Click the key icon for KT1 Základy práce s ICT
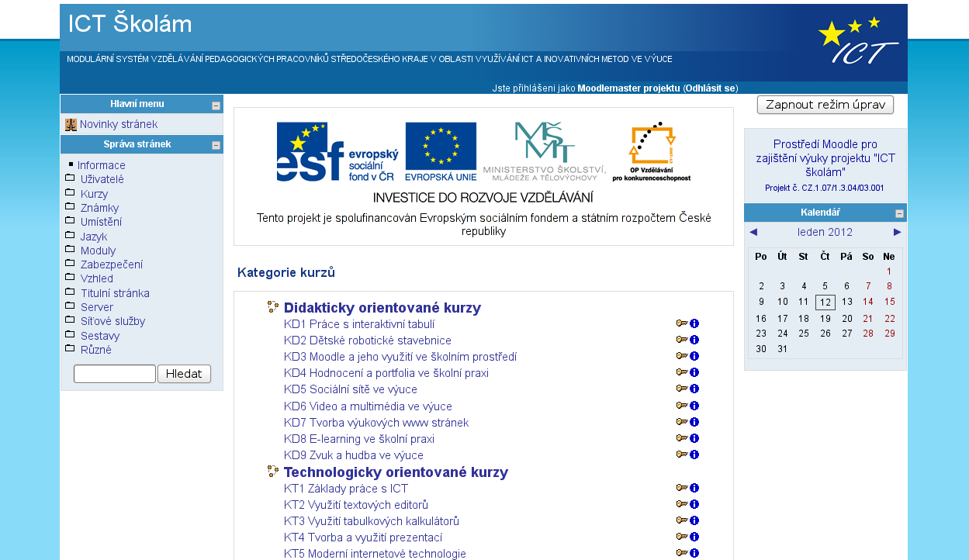This screenshot has height=560, width=969. pos(682,488)
